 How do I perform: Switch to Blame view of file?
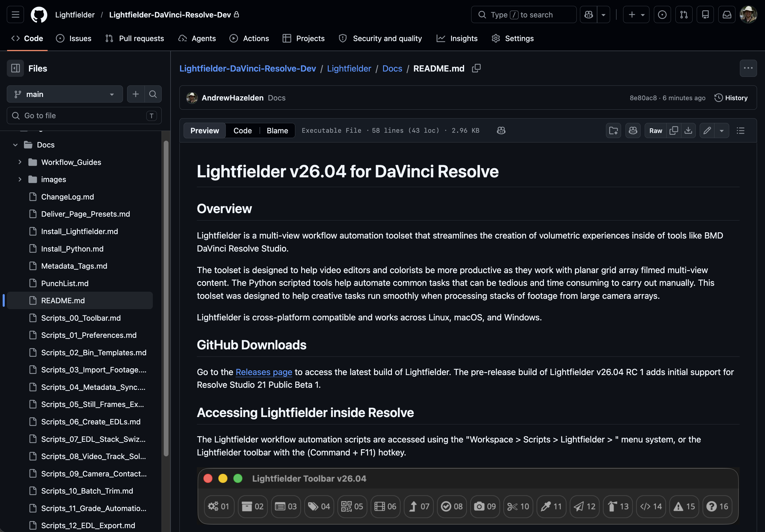[x=277, y=131]
